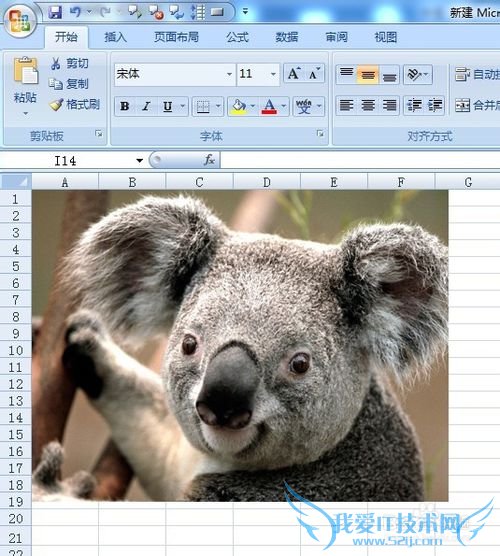Select column G header
Image resolution: width=500 pixels, height=556 pixels.
(468, 182)
